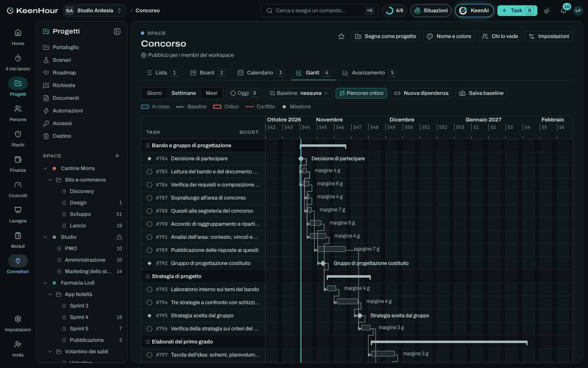Open the Nome e colore settings

(449, 36)
